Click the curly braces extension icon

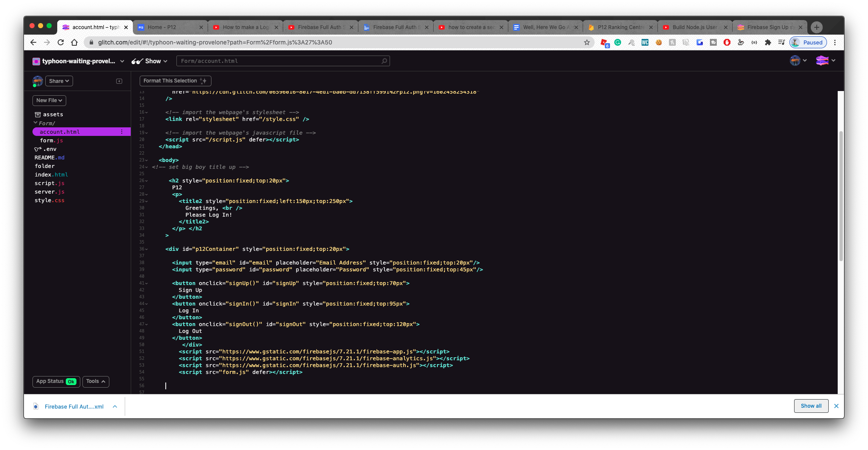click(x=754, y=42)
